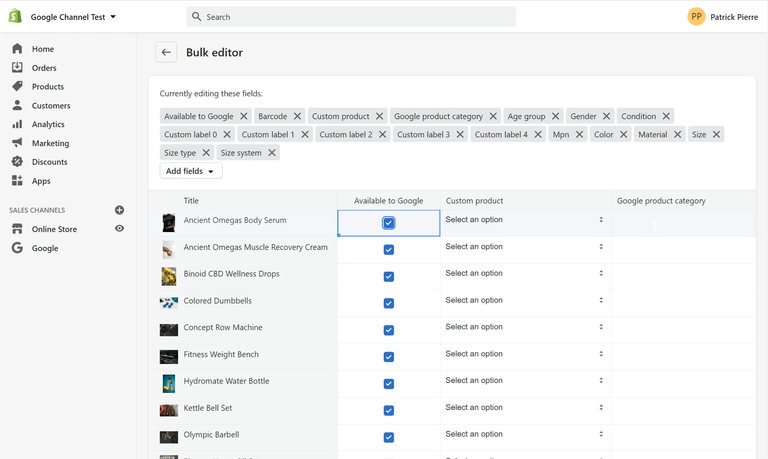Go to Products in the sidebar
768x459 pixels.
[x=47, y=87]
